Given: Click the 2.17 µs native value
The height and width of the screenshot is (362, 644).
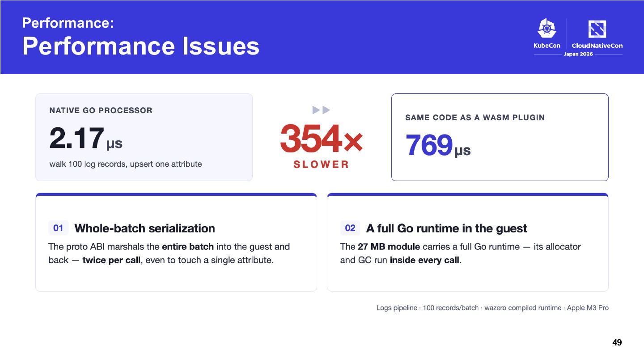Looking at the screenshot, I should coord(86,138).
